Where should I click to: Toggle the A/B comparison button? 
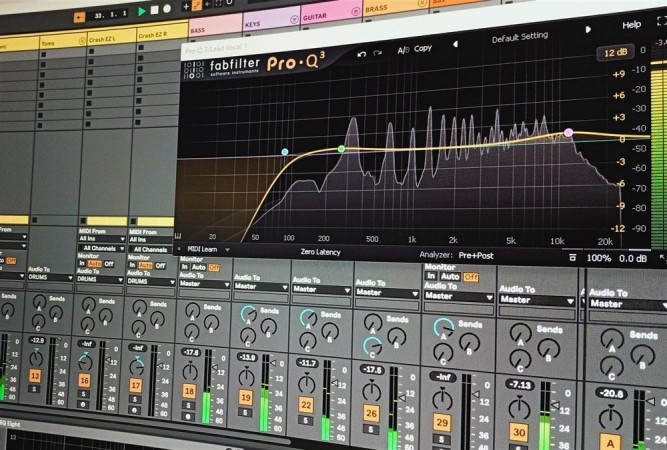coord(403,50)
